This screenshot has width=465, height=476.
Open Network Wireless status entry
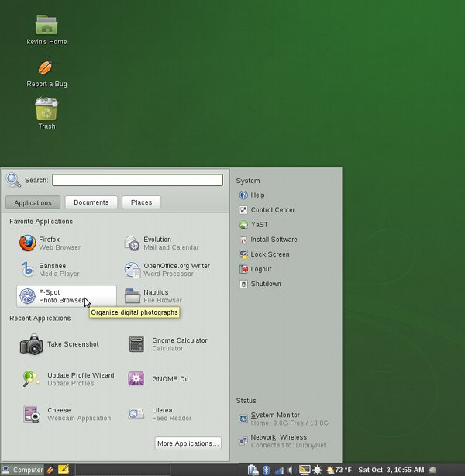(x=282, y=441)
